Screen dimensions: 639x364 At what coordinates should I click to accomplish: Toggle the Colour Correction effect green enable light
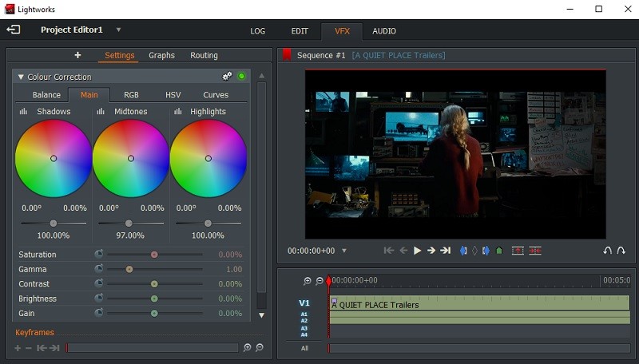241,76
